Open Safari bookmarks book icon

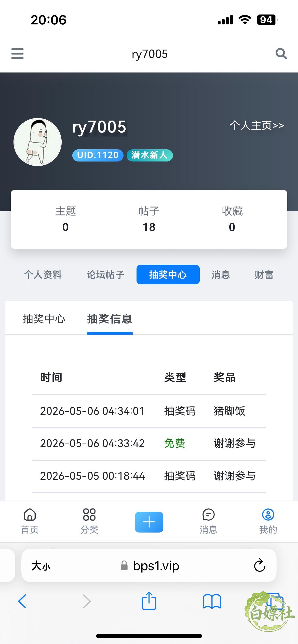click(x=212, y=602)
